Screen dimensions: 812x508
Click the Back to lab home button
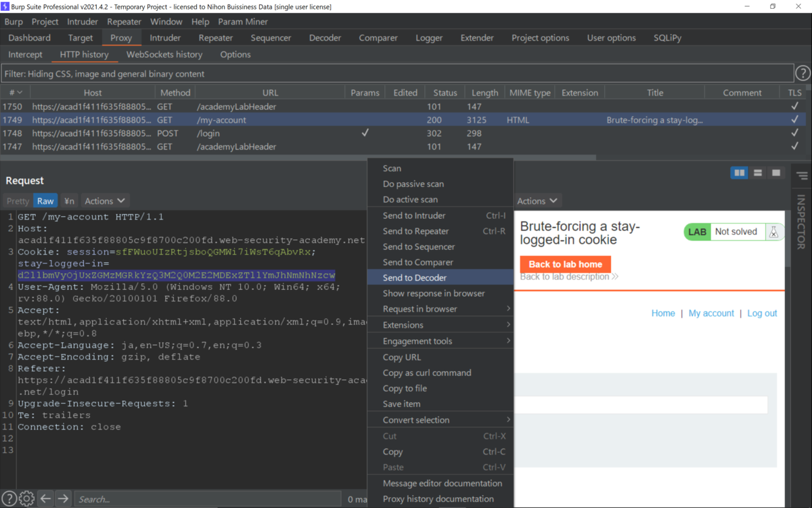pos(565,264)
